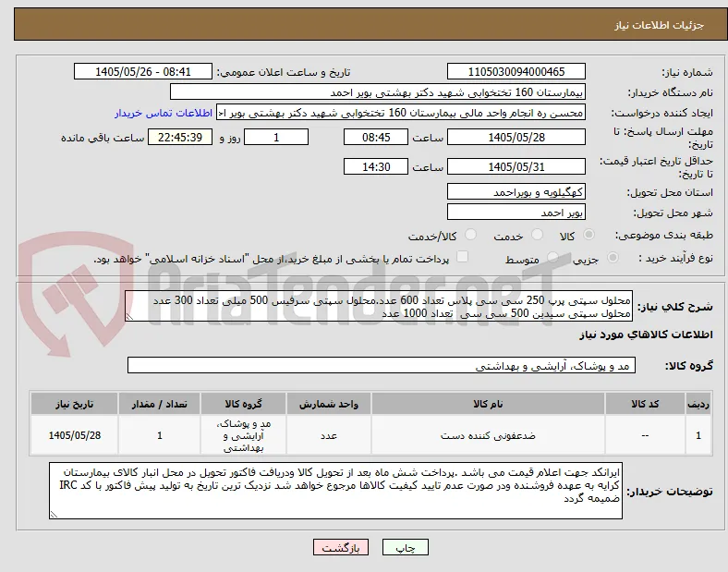Select the جزیی purchase type radio
The height and width of the screenshot is (572, 728).
click(x=613, y=257)
